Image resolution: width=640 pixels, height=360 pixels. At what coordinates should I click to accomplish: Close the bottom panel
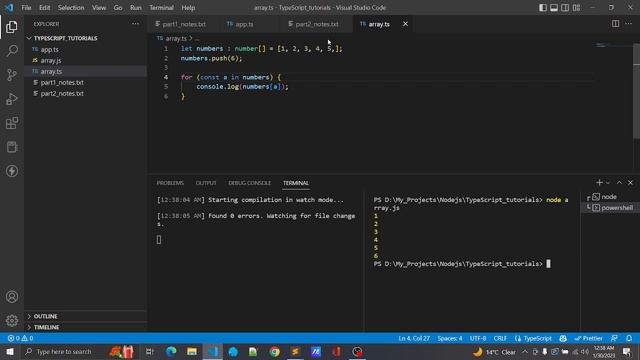click(630, 183)
